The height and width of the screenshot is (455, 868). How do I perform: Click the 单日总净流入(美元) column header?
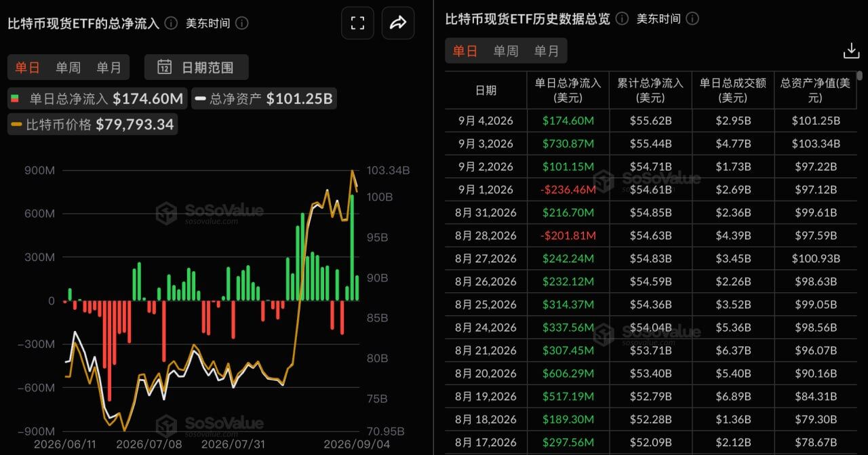pos(568,90)
